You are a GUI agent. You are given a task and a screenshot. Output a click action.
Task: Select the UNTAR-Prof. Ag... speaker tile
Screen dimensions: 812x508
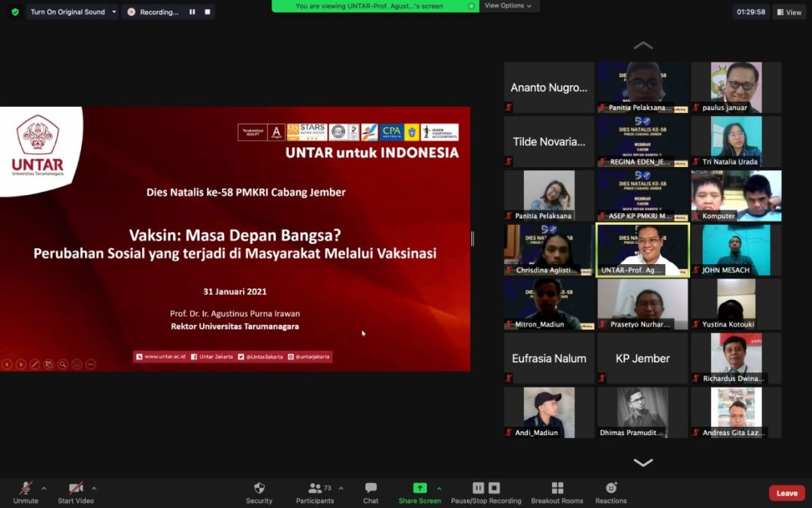643,250
